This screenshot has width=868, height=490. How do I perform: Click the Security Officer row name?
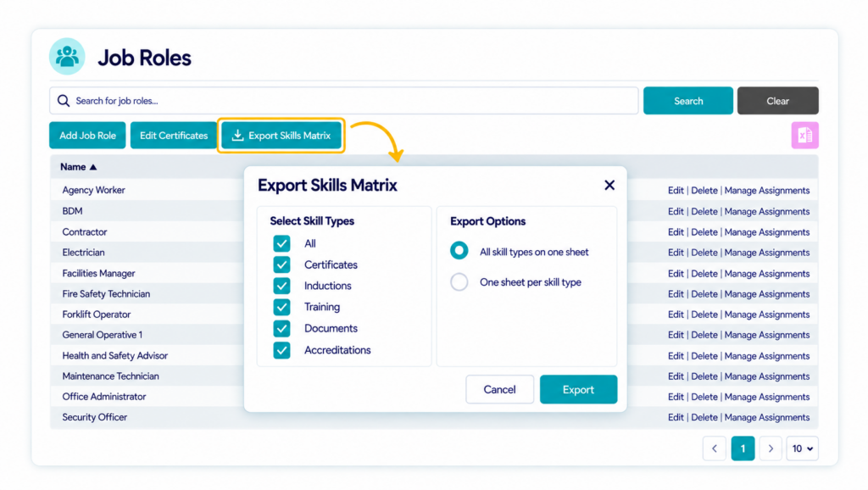tap(95, 417)
